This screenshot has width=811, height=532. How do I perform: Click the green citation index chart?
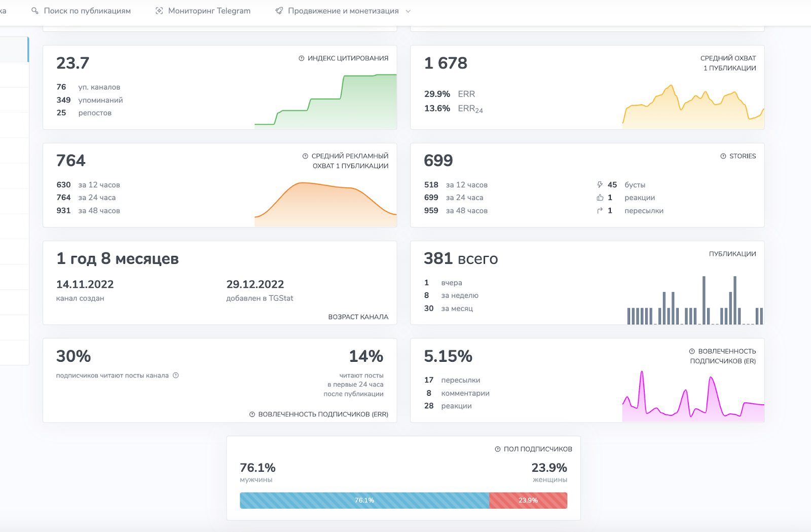point(325,101)
